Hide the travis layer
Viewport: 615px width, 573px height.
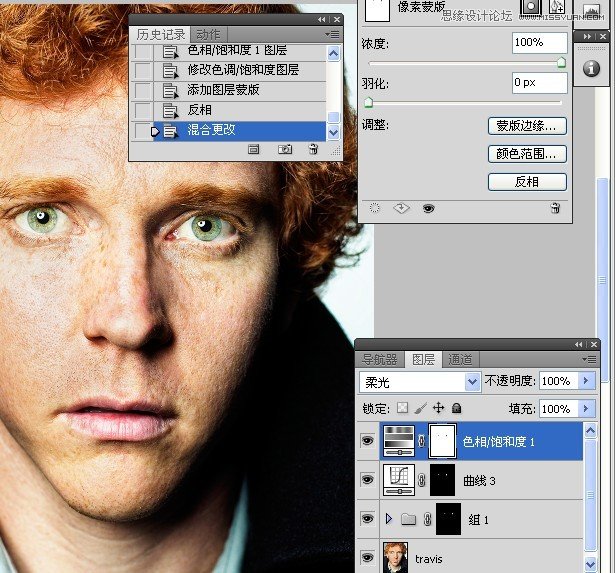pos(368,557)
